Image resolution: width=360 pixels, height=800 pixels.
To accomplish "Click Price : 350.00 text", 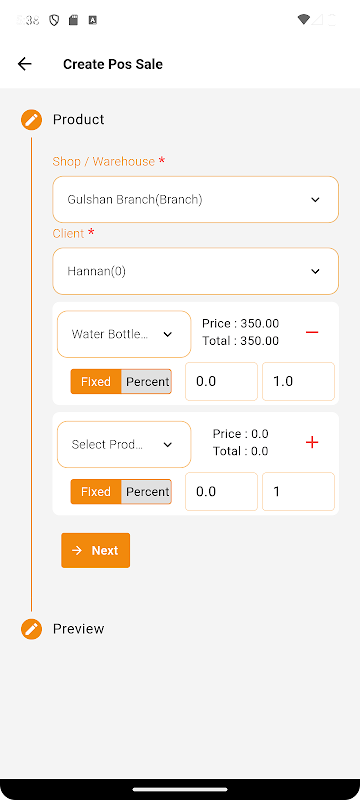I will point(241,323).
